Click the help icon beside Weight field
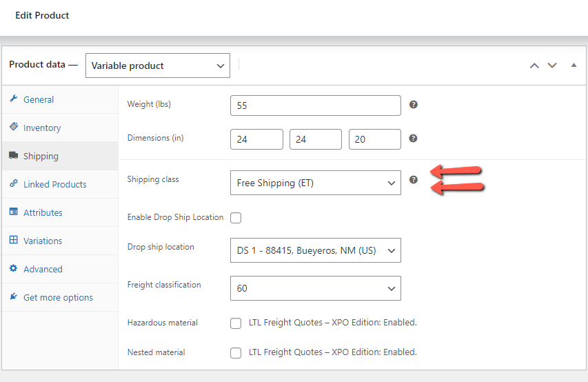The width and height of the screenshot is (588, 382). pyautogui.click(x=414, y=105)
